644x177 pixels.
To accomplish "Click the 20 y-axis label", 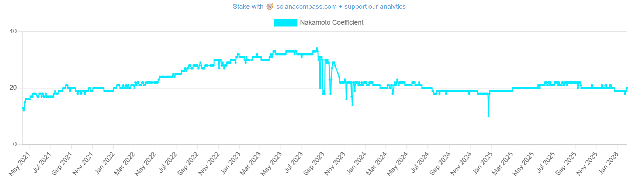I will (x=13, y=88).
